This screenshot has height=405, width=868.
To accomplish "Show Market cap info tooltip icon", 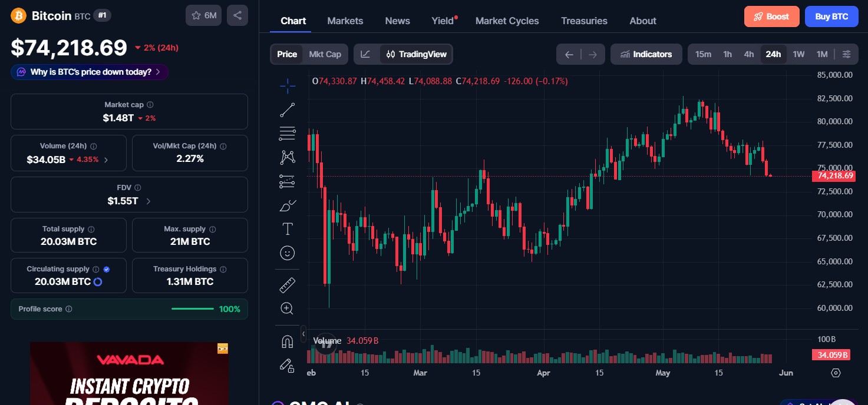I will pos(150,105).
